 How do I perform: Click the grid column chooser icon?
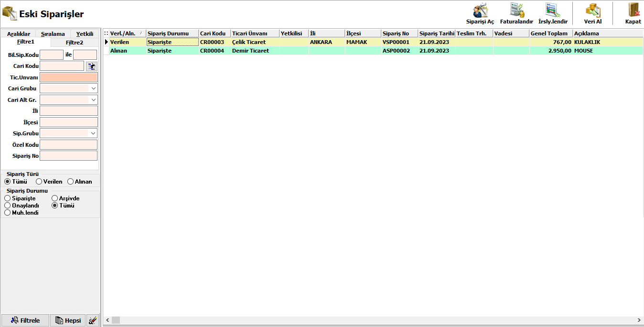point(106,33)
